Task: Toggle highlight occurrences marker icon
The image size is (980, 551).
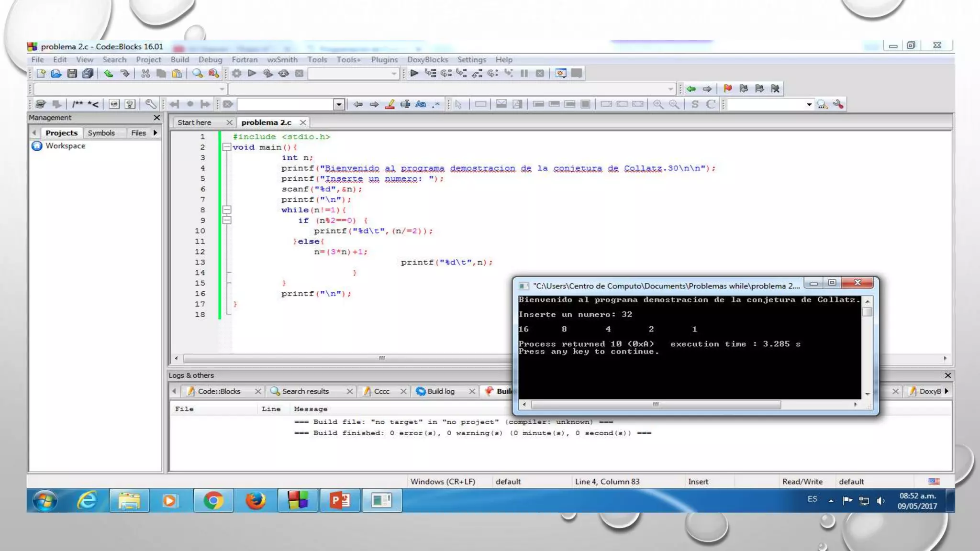Action: (390, 104)
